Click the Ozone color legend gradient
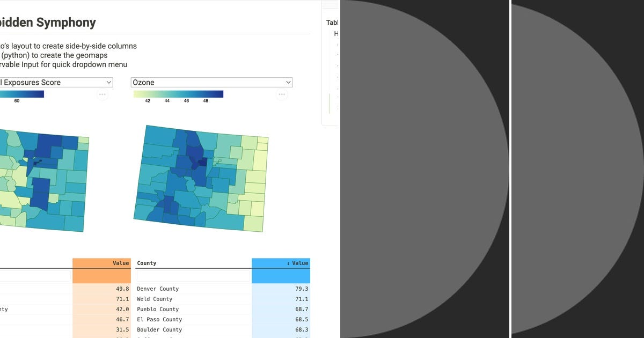This screenshot has width=644, height=338. (x=178, y=93)
